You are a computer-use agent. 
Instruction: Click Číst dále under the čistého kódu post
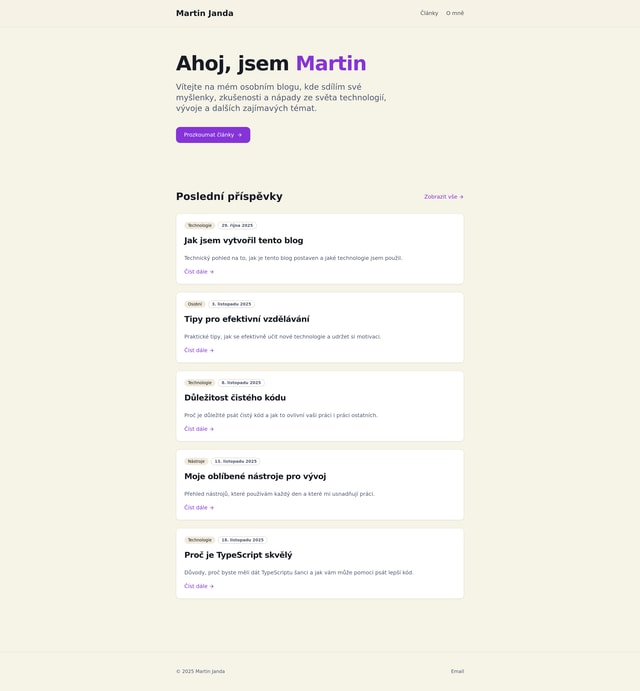click(x=198, y=429)
